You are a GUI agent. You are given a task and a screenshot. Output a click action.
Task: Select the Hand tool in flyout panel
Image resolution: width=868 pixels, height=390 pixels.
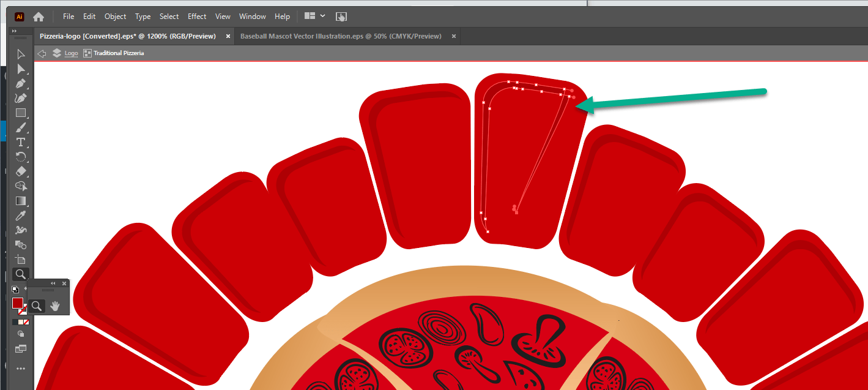pyautogui.click(x=55, y=306)
